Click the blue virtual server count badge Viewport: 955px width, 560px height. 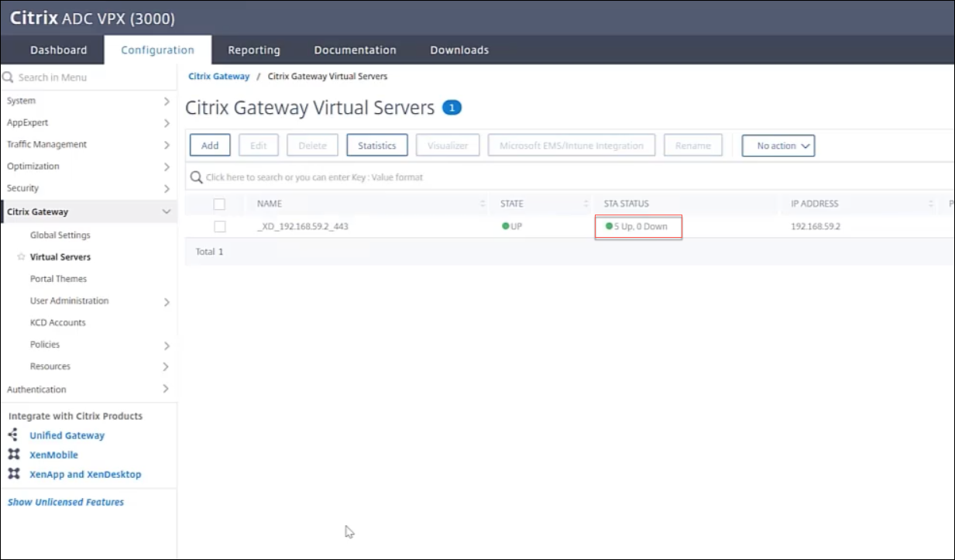point(452,108)
